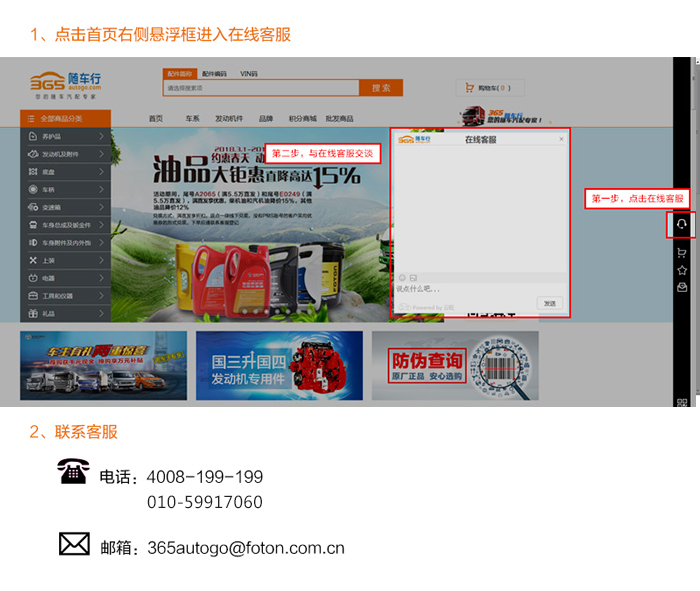Open the 购物车(0) cart button
This screenshot has width=700, height=591.
coord(490,88)
